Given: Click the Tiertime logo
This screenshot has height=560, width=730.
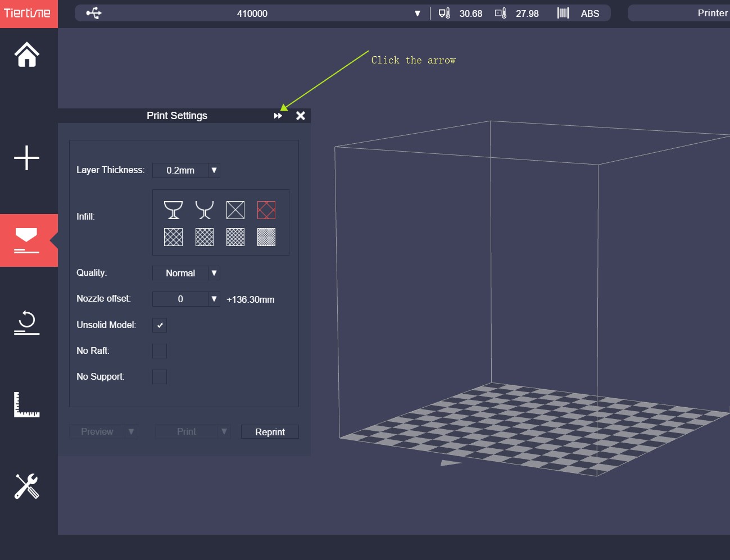Looking at the screenshot, I should point(28,12).
